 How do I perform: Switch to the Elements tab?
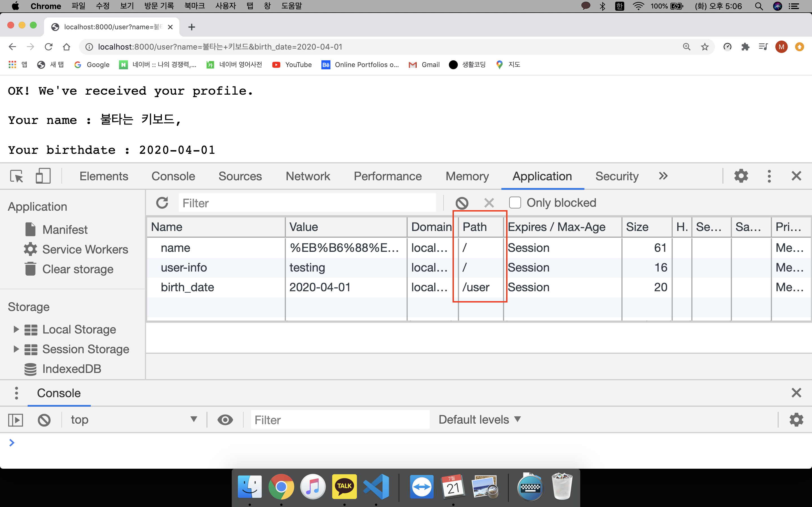click(x=104, y=176)
